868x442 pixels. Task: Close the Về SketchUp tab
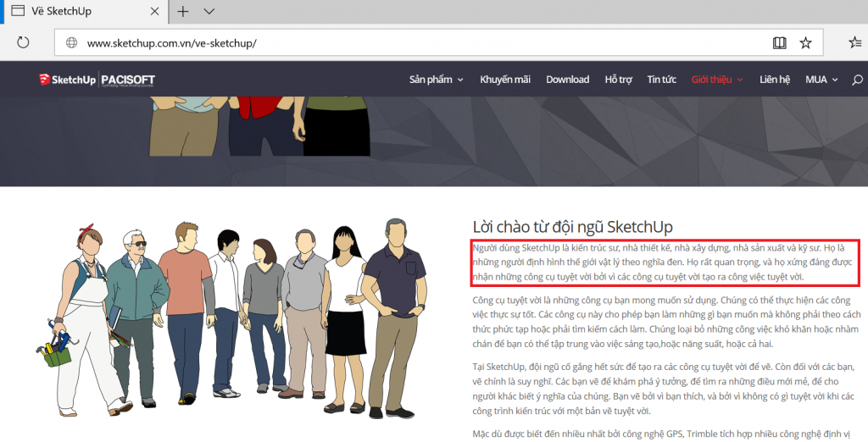click(155, 11)
